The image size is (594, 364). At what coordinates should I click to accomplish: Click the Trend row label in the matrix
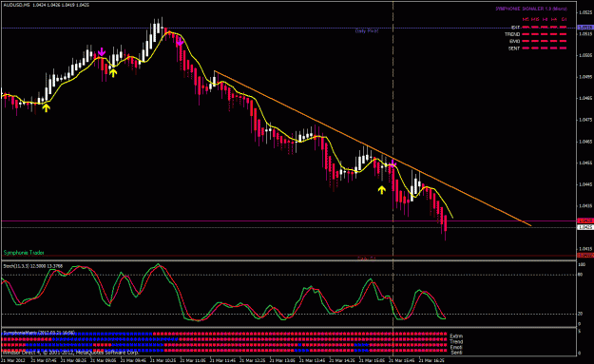coord(456,341)
